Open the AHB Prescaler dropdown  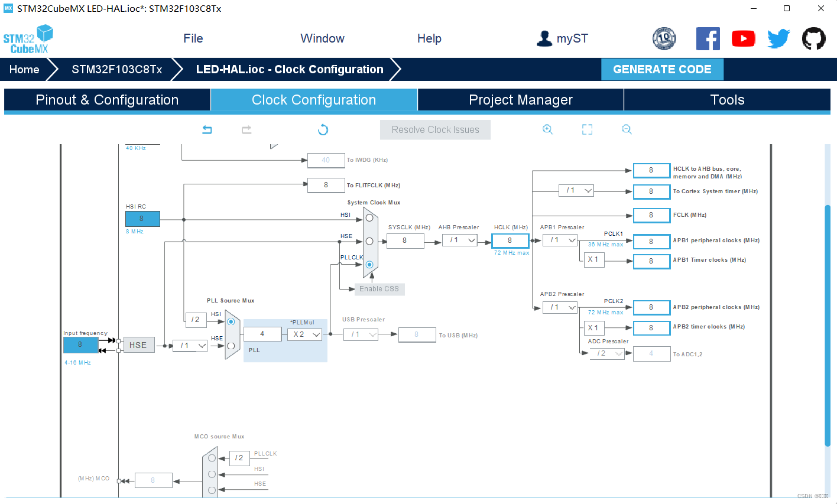(x=460, y=240)
